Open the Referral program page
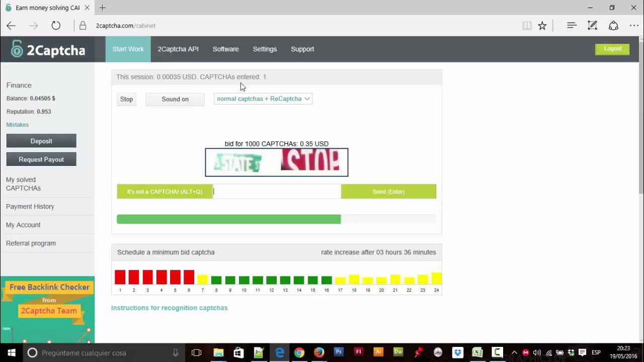This screenshot has height=362, width=644. pyautogui.click(x=31, y=243)
